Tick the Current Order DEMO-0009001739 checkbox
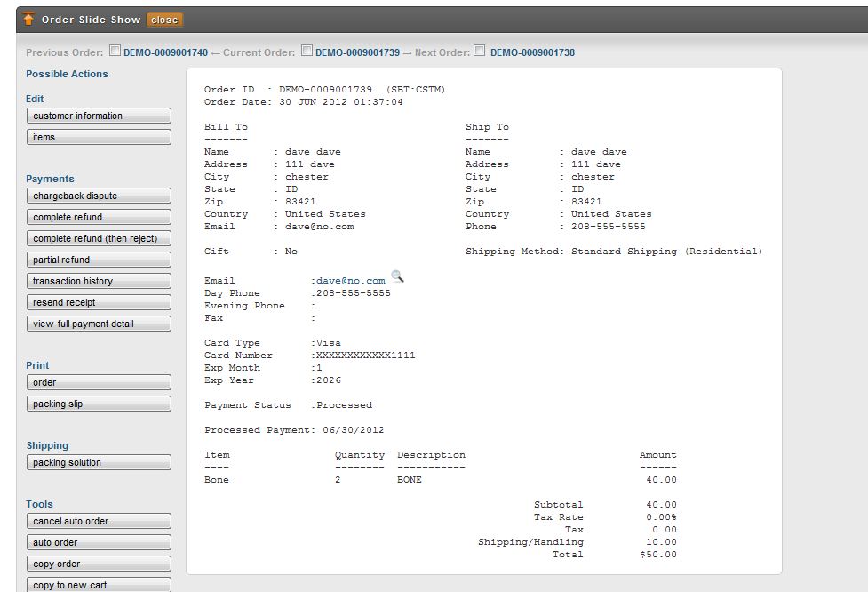This screenshot has height=592, width=868. [x=307, y=51]
